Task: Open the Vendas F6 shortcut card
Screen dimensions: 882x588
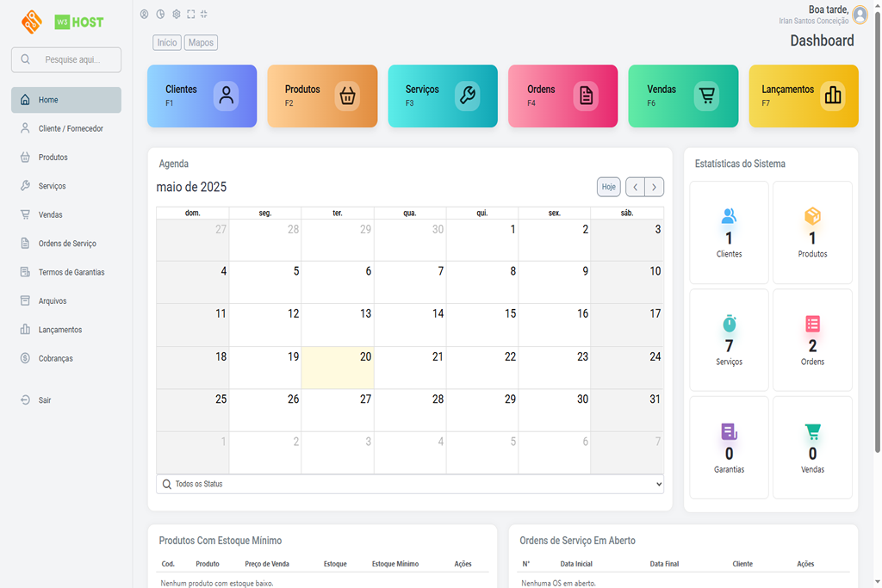Action: tap(683, 96)
